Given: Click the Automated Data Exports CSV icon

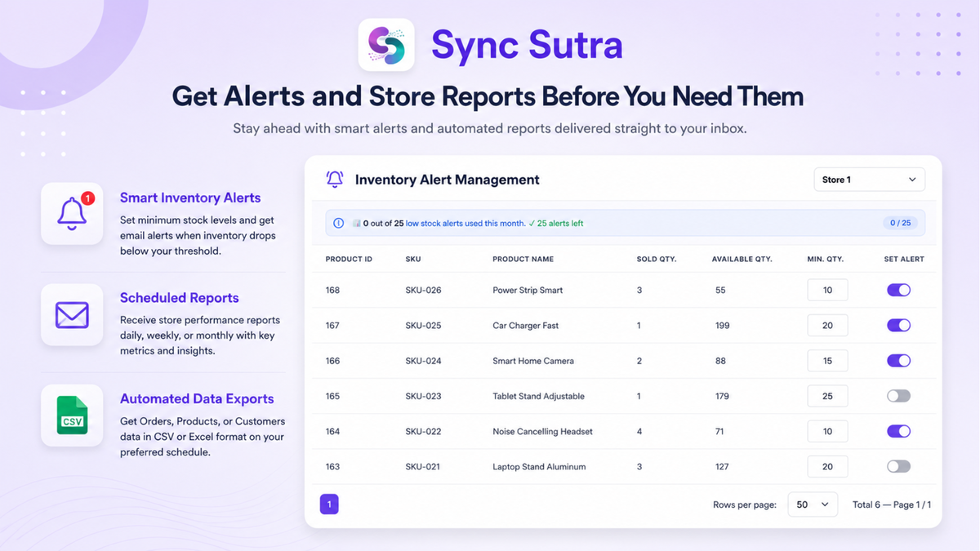Looking at the screenshot, I should [72, 415].
